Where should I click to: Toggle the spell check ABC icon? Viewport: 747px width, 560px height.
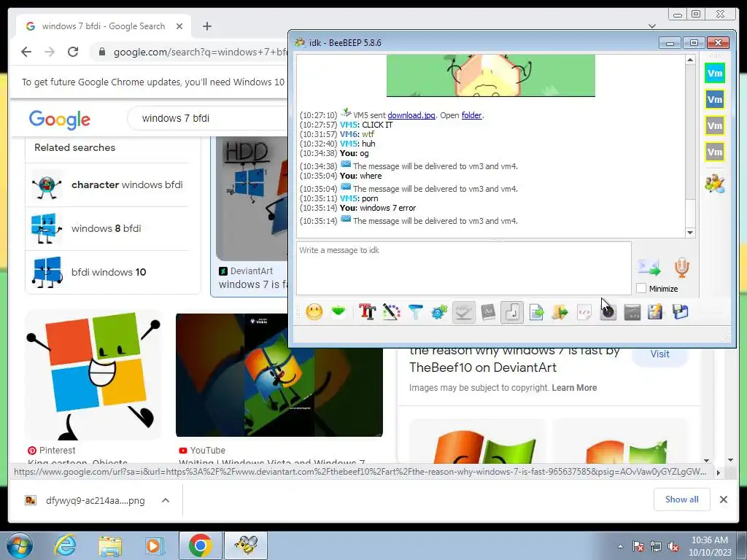(x=463, y=312)
